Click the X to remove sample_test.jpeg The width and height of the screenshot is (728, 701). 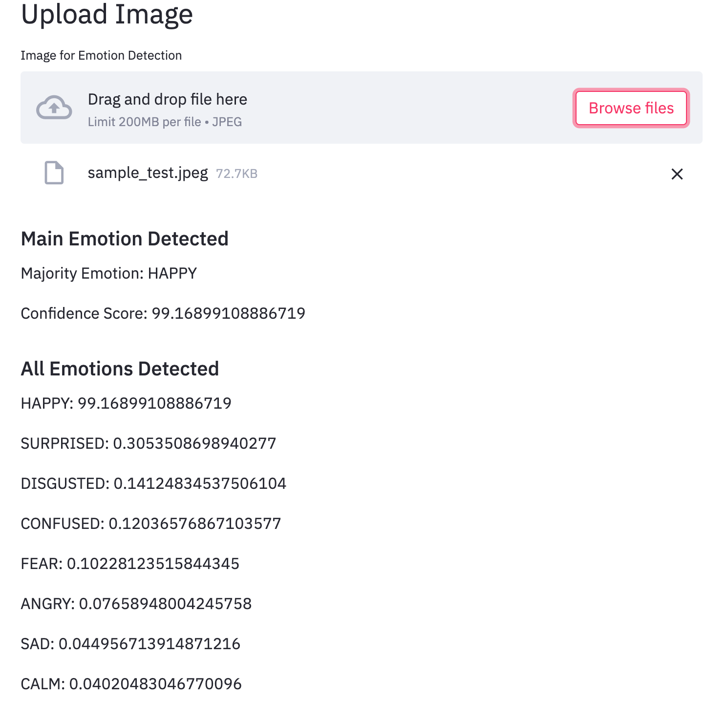tap(677, 174)
